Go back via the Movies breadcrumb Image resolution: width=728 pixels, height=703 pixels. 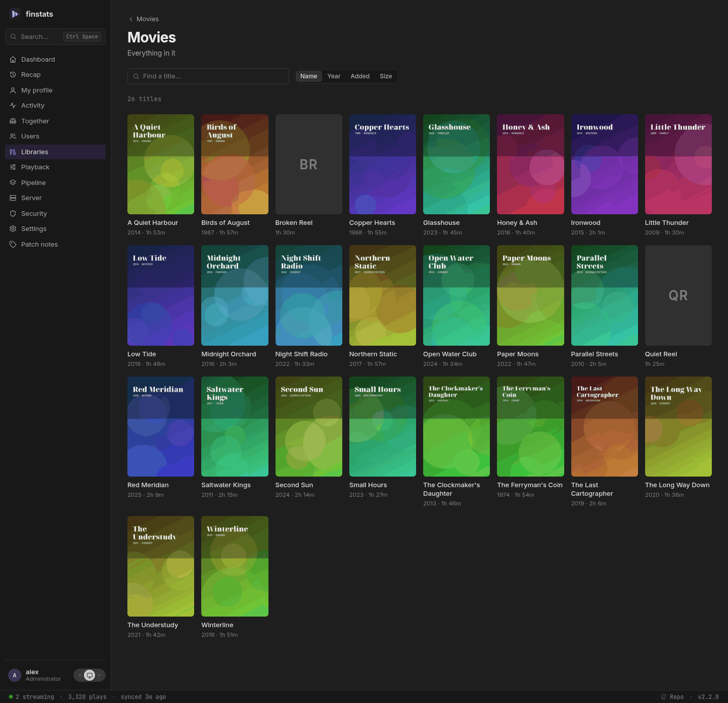tap(144, 19)
